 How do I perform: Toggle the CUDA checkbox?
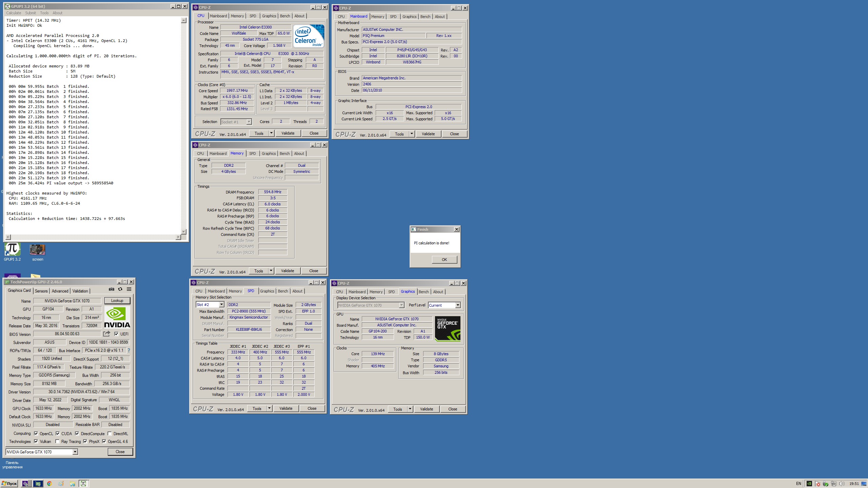[58, 433]
